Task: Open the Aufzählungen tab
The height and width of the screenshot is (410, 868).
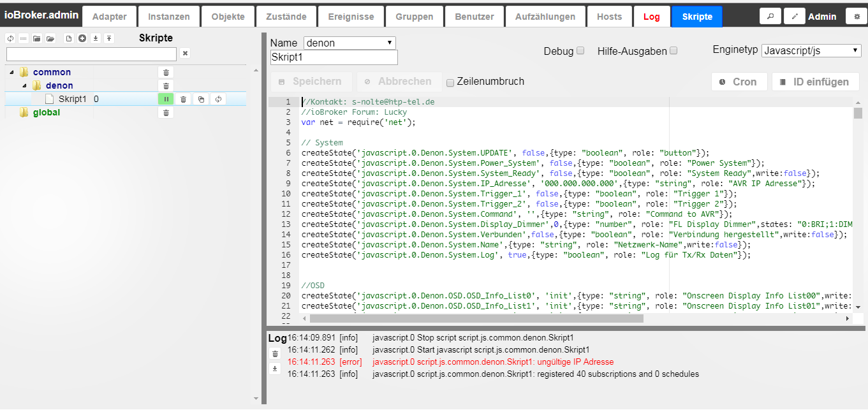Action: click(545, 17)
